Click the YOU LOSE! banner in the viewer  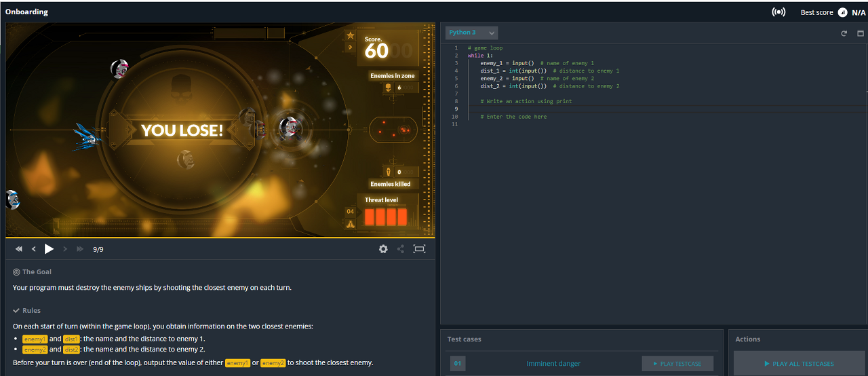click(182, 130)
